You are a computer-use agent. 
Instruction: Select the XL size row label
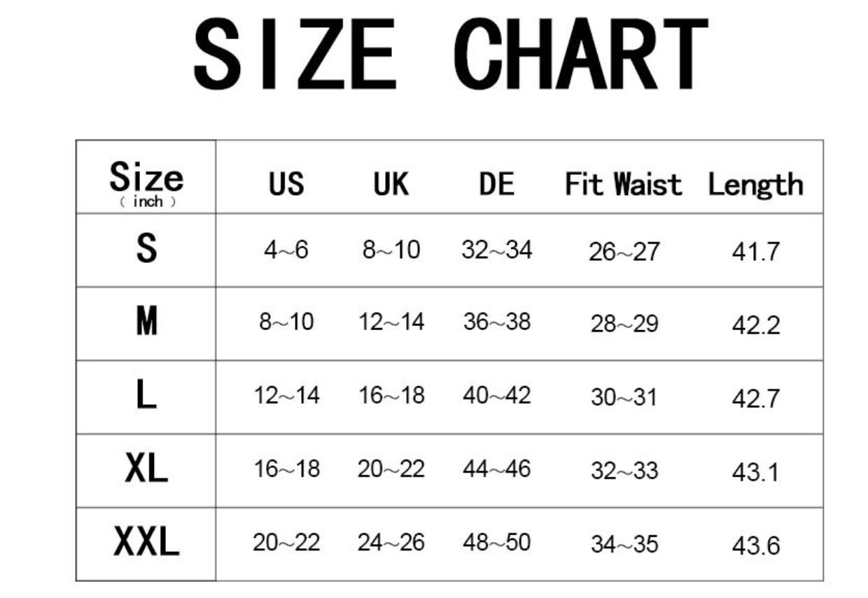pos(146,469)
